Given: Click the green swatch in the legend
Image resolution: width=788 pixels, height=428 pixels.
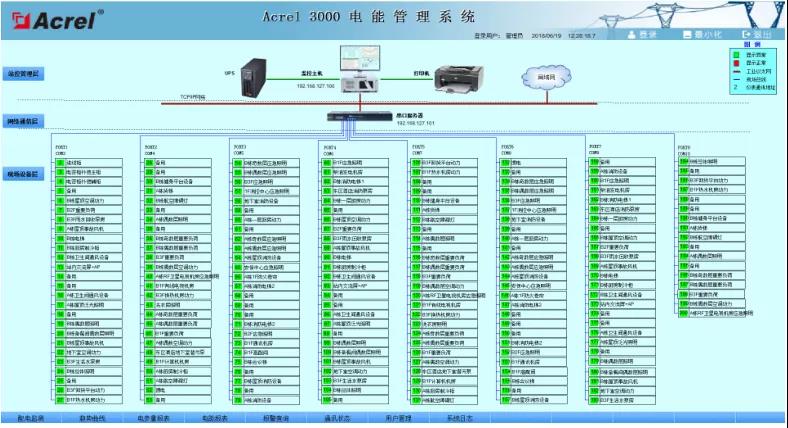Looking at the screenshot, I should [x=737, y=55].
